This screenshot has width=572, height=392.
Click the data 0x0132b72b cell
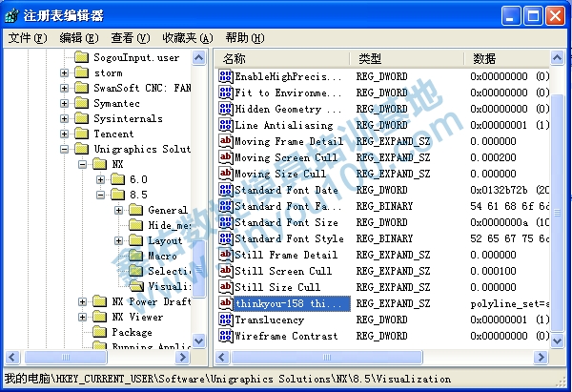click(x=510, y=190)
